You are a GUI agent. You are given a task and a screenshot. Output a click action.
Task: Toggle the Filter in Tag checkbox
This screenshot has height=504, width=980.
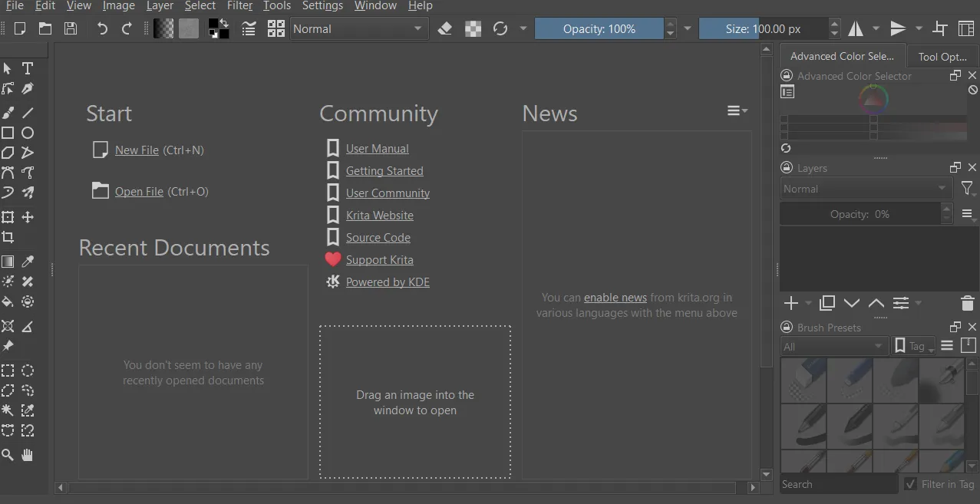pyautogui.click(x=910, y=484)
